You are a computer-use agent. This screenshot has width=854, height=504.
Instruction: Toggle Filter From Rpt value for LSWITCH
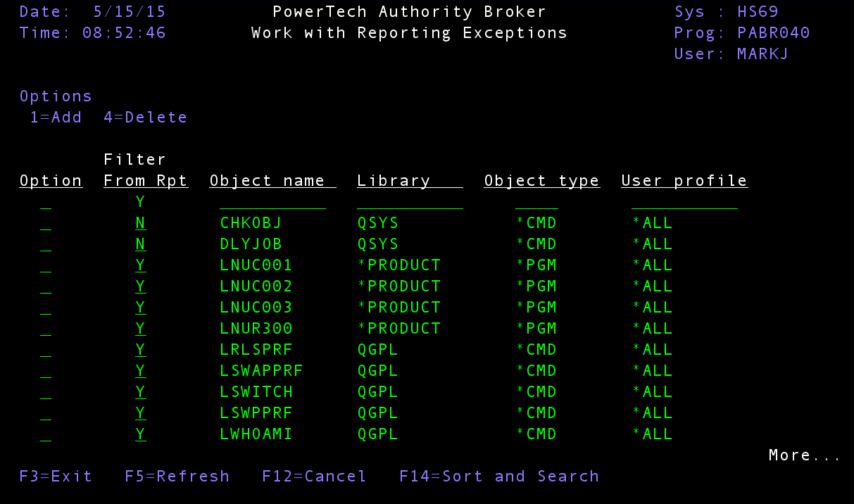(141, 392)
